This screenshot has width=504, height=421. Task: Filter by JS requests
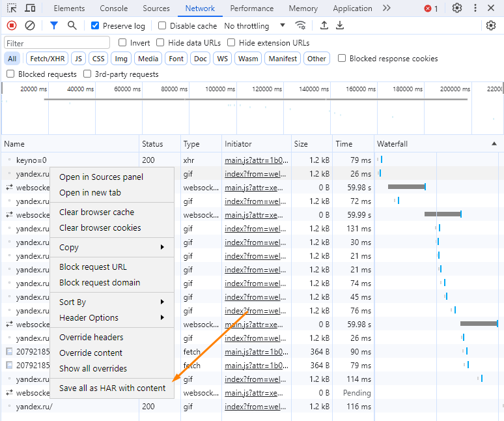pos(78,59)
